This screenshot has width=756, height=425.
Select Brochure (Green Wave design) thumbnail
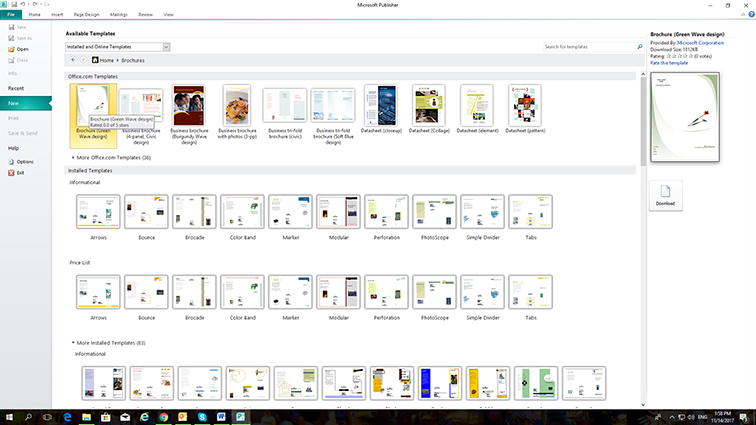93,115
